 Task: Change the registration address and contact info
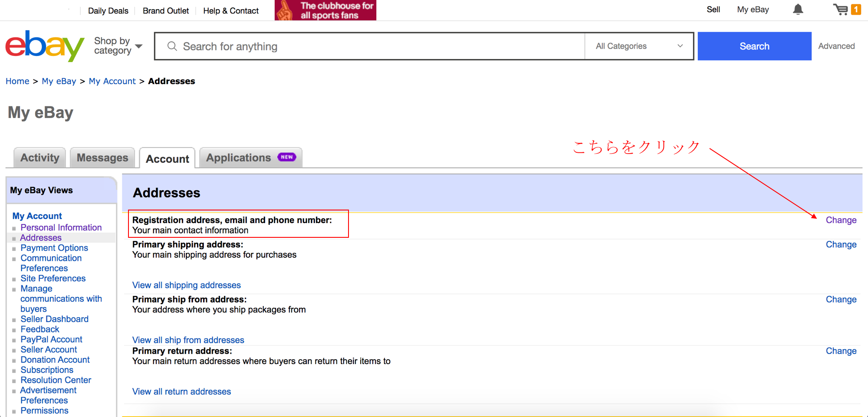pyautogui.click(x=841, y=220)
